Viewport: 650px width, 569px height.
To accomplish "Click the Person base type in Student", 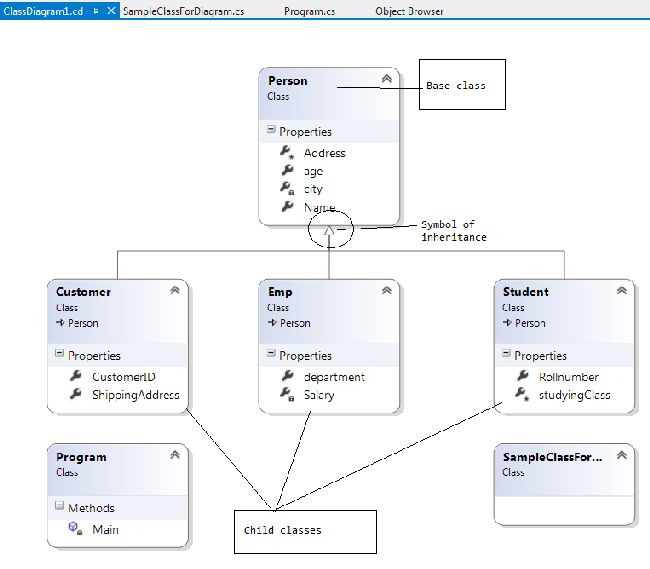I will pyautogui.click(x=530, y=323).
